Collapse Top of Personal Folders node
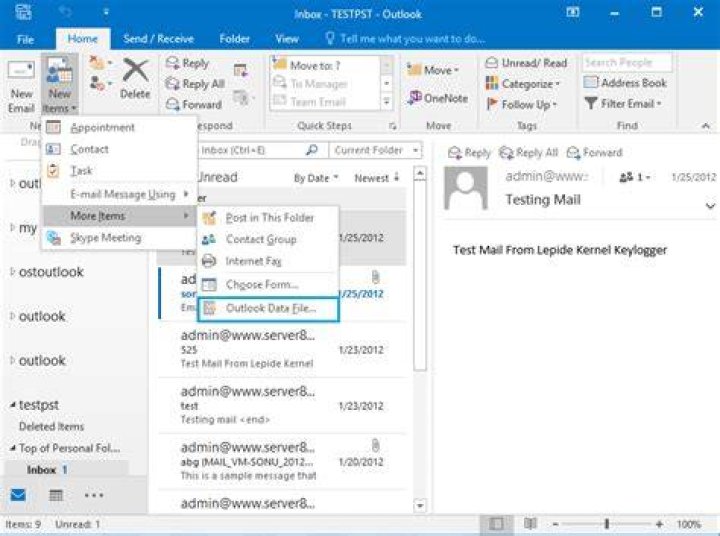Viewport: 720px width, 536px height. pyautogui.click(x=12, y=448)
